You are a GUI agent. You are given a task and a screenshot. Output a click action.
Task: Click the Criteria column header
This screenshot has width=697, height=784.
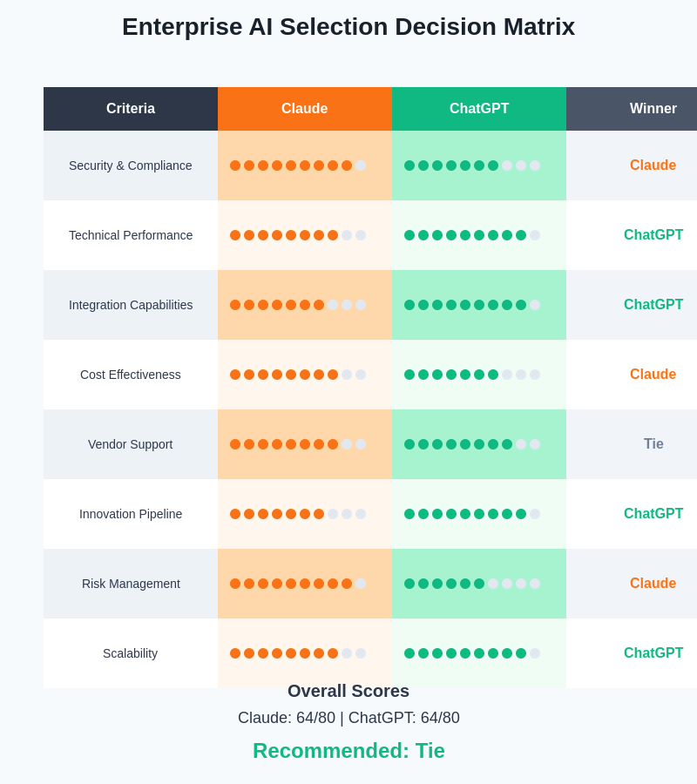click(131, 109)
